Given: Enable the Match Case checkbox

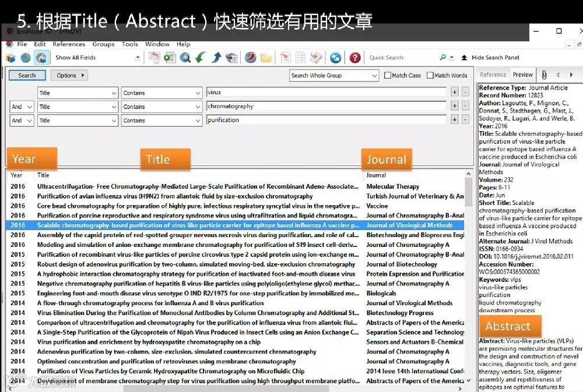Looking at the screenshot, I should tap(388, 75).
